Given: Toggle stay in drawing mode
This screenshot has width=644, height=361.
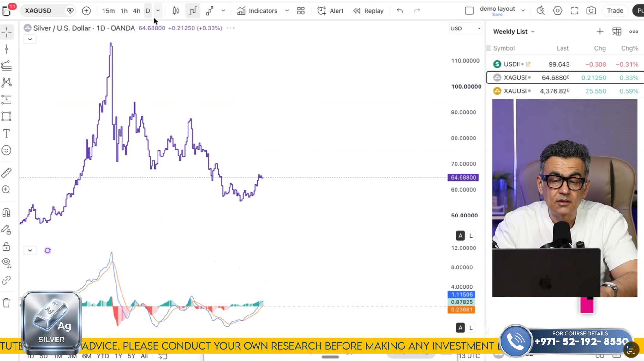Looking at the screenshot, I should (x=7, y=229).
